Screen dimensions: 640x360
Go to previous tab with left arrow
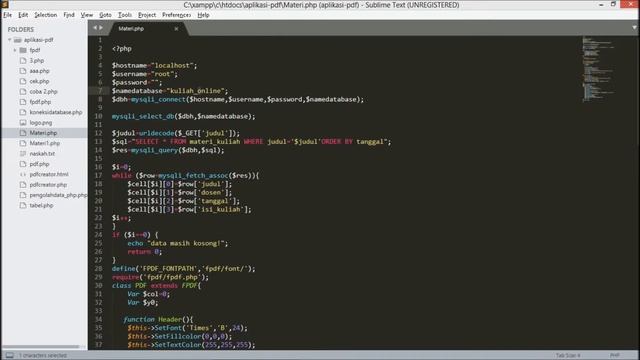(95, 28)
